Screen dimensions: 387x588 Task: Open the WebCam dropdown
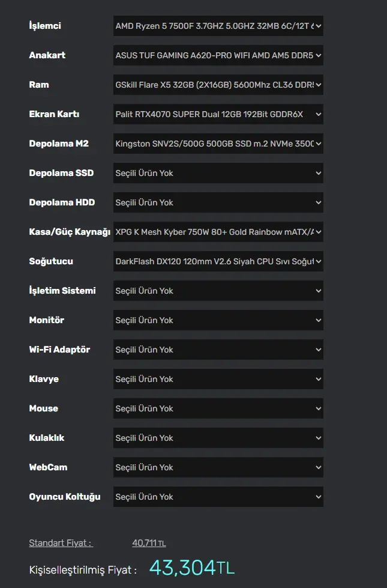[x=218, y=467]
